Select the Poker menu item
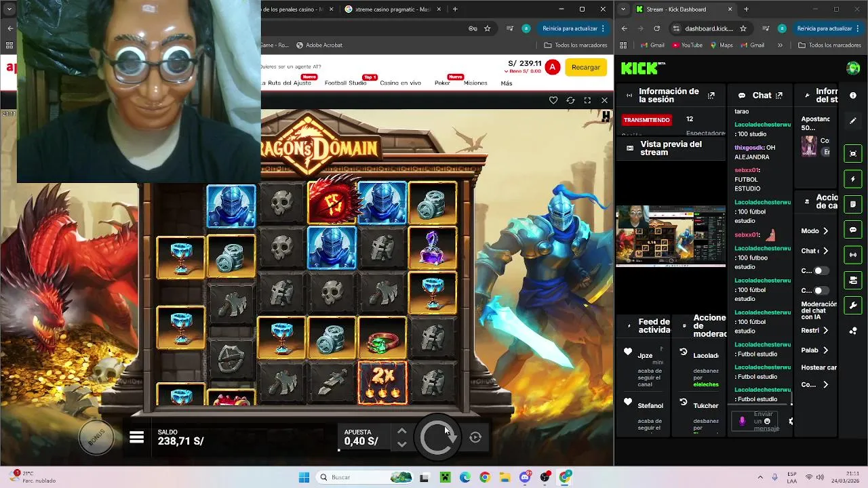The width and height of the screenshot is (868, 488). tap(442, 83)
